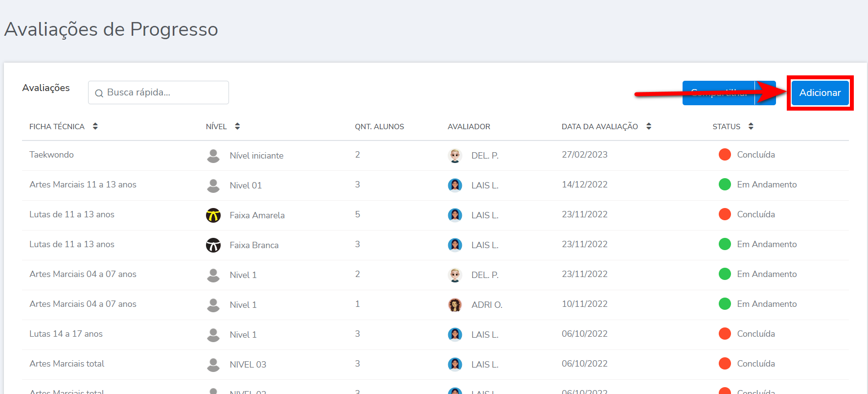Click the DEL. P. avatar in Taekwondo row
This screenshot has height=394, width=868.
(x=455, y=156)
